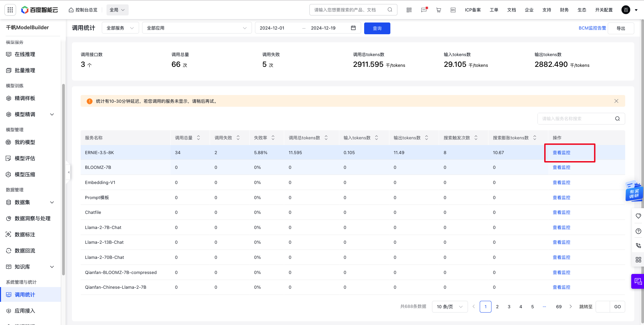Expand the 知识库 sidebar group
This screenshot has width=644, height=325.
coord(52,267)
